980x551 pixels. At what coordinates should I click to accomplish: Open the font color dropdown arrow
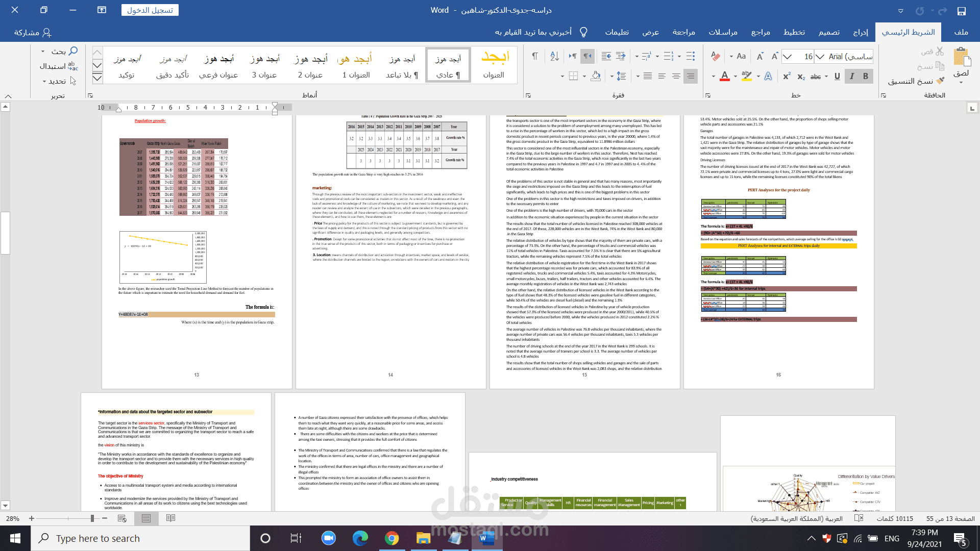[x=714, y=77]
